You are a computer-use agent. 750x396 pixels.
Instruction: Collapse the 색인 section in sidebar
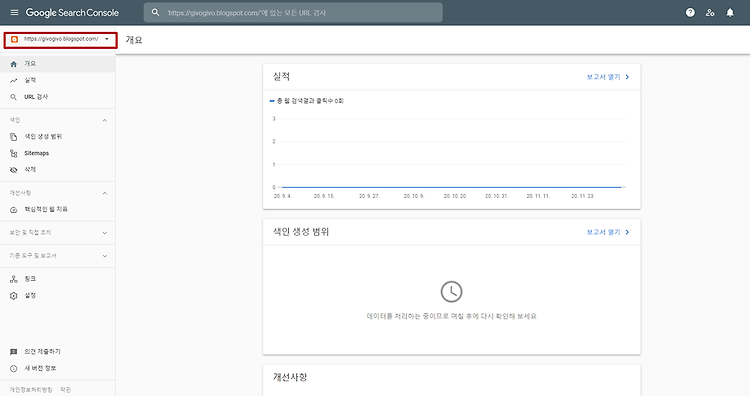(105, 121)
